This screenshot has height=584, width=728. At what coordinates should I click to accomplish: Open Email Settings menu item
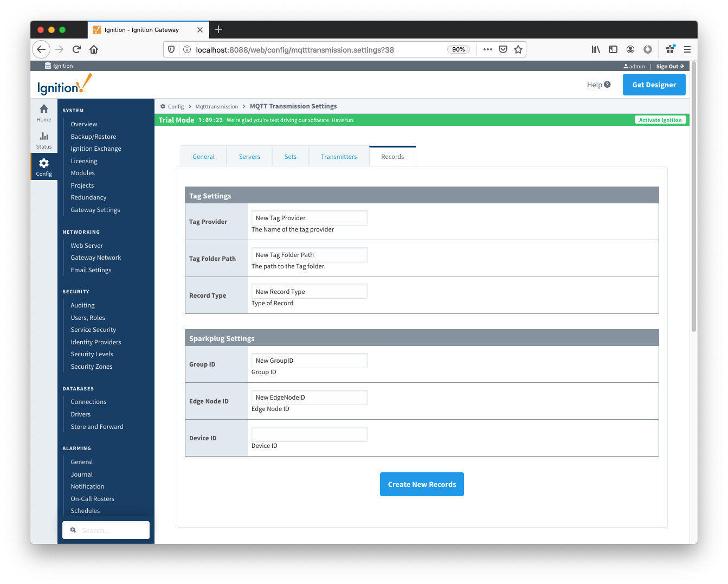click(x=91, y=270)
